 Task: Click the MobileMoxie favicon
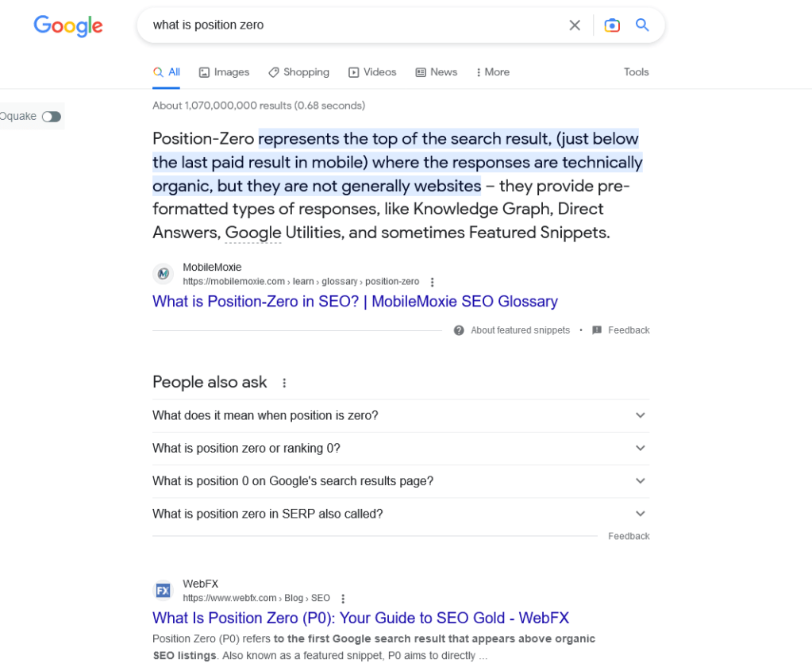point(163,273)
